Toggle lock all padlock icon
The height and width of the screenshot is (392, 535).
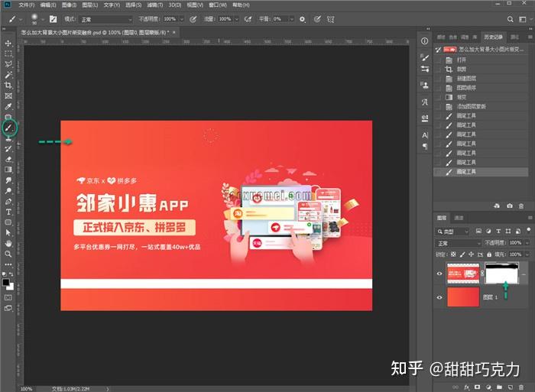pyautogui.click(x=489, y=254)
